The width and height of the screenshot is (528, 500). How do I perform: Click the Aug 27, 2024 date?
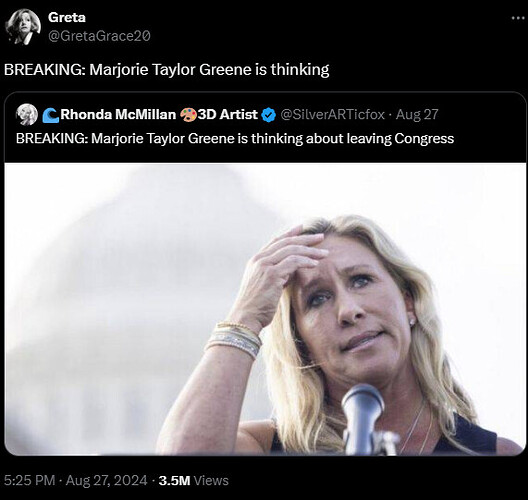[107, 480]
